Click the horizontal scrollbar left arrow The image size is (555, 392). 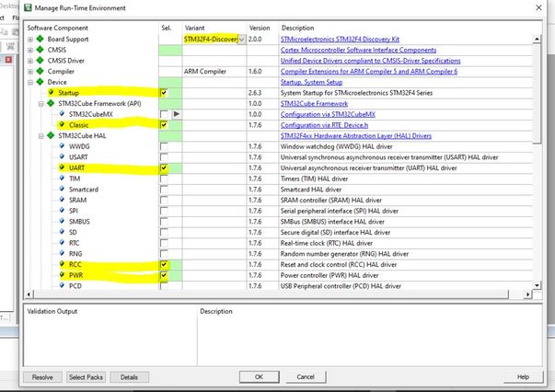[x=29, y=294]
